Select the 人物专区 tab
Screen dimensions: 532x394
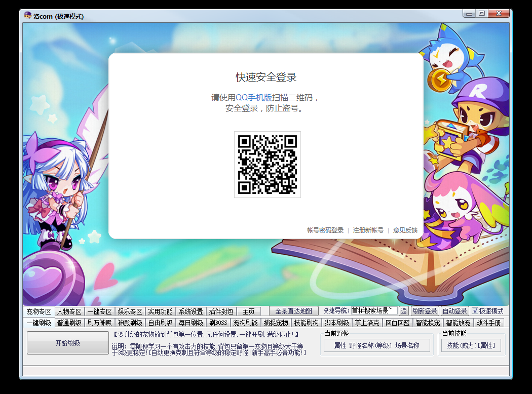coord(69,311)
